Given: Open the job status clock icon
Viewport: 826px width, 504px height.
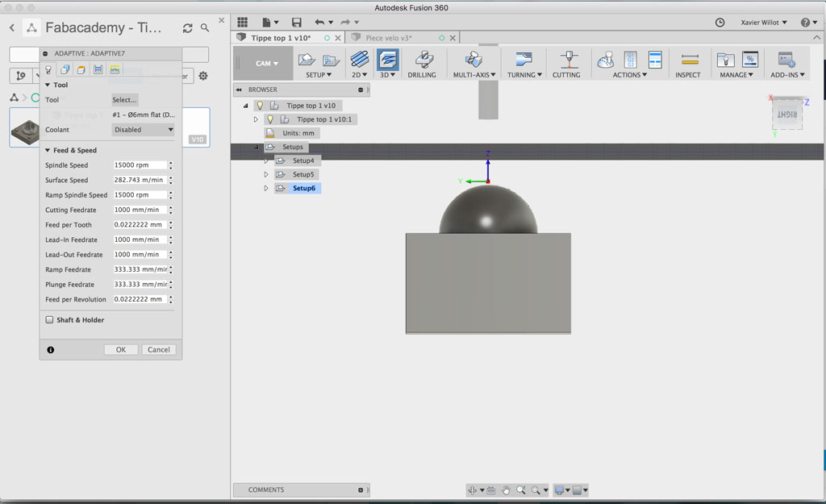Looking at the screenshot, I should tap(720, 22).
